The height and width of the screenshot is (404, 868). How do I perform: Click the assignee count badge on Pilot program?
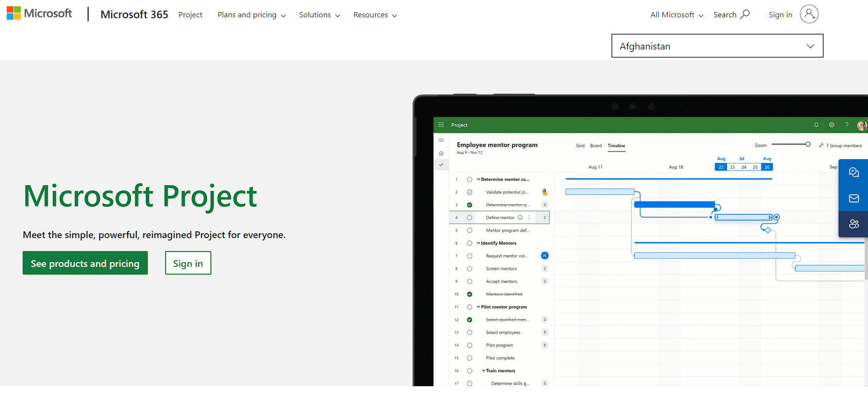(x=545, y=345)
